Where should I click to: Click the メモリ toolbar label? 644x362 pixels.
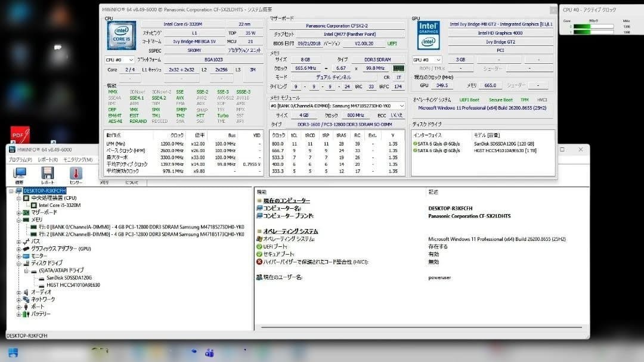104,182
